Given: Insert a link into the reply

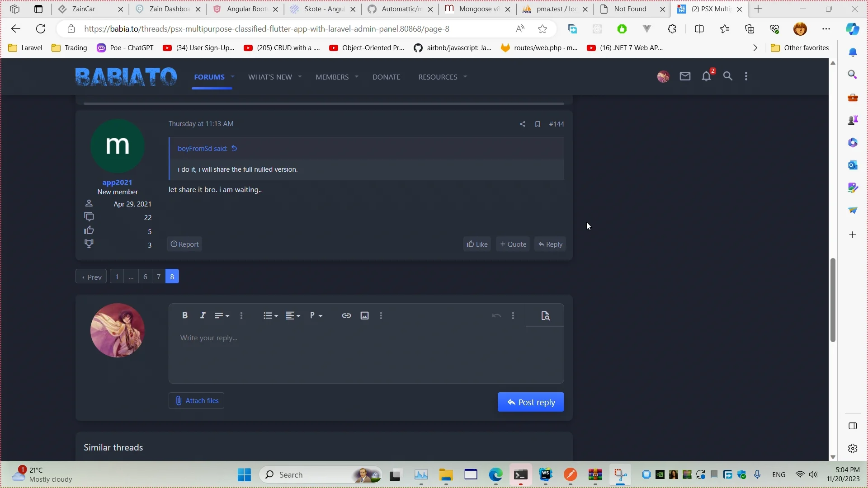Looking at the screenshot, I should (346, 315).
